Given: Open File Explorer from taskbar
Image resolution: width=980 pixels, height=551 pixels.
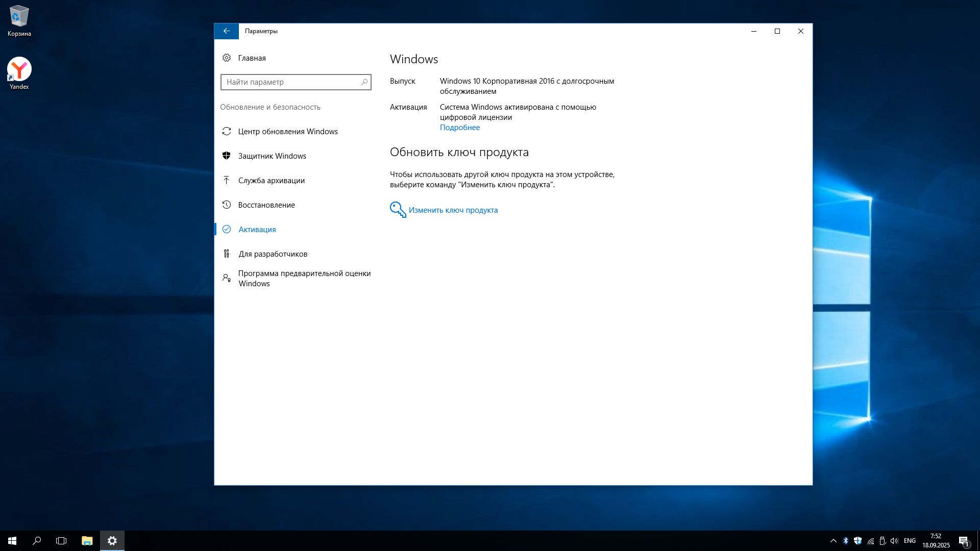Looking at the screenshot, I should [87, 541].
